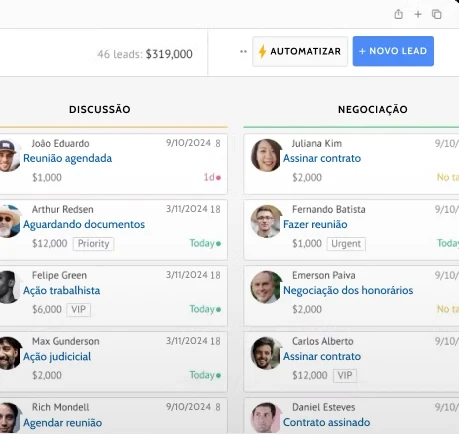
Task: Click the 1d overdue task indicator on João Eduardo
Action: pyautogui.click(x=212, y=177)
